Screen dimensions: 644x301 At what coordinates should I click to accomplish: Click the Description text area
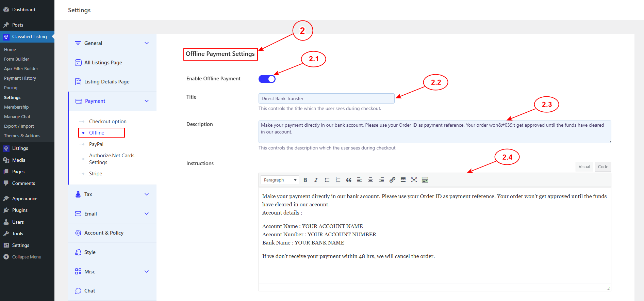click(x=435, y=132)
